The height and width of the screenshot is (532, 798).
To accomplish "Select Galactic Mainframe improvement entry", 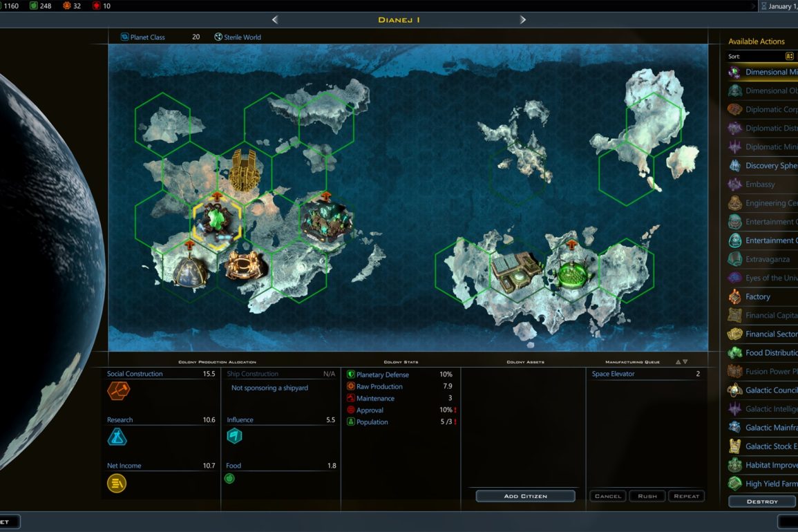I will point(762,428).
